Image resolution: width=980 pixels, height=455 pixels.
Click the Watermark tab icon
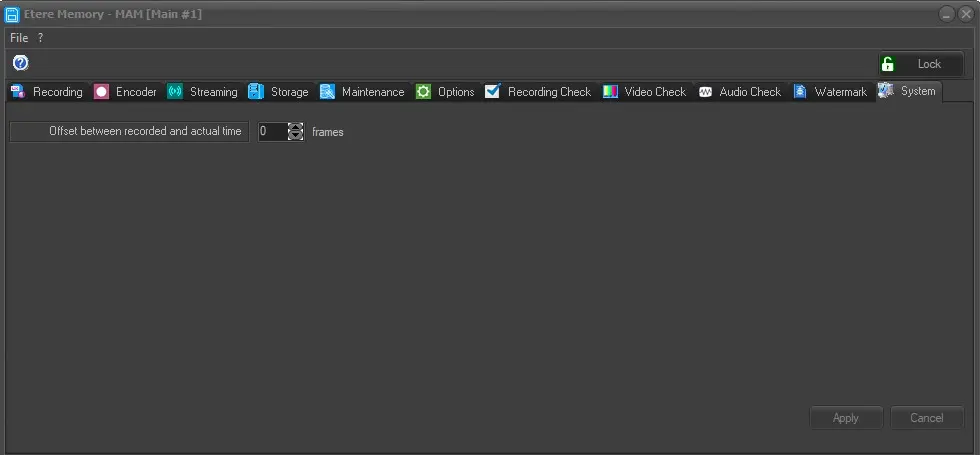pos(800,92)
